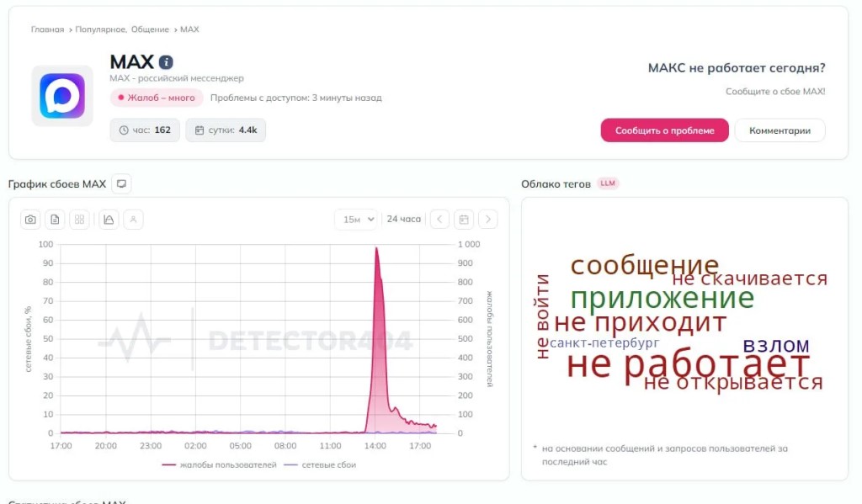
Task: Click tag word 'не работает'
Action: pos(688,363)
